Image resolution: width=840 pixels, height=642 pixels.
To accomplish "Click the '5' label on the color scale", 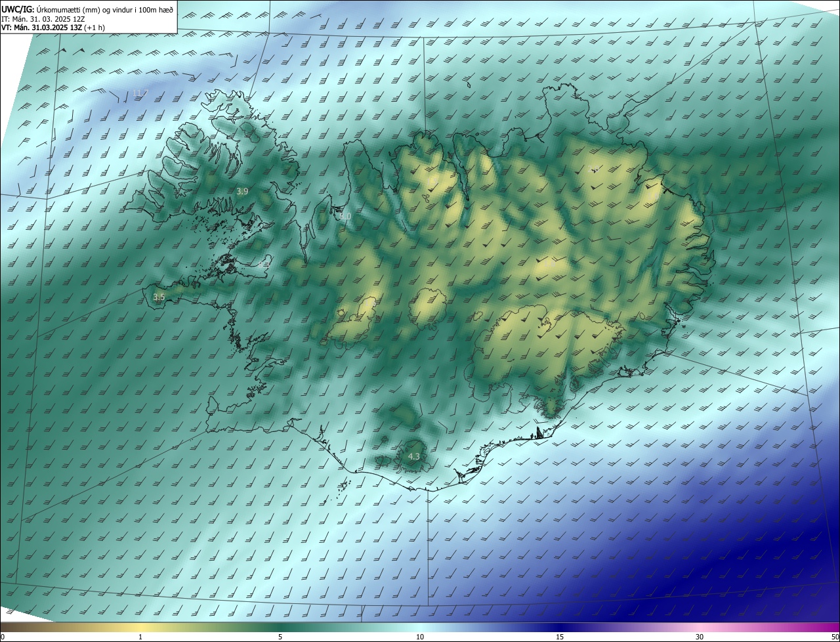I will click(x=280, y=637).
